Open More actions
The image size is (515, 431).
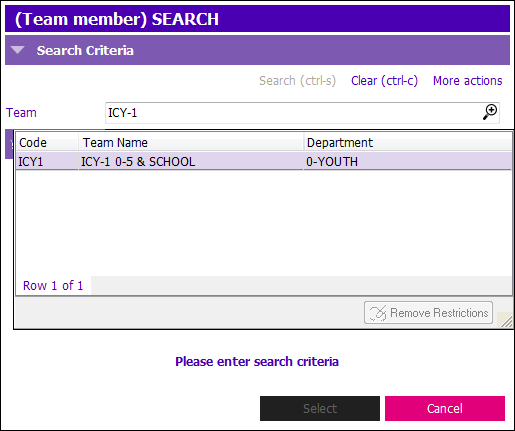point(467,81)
